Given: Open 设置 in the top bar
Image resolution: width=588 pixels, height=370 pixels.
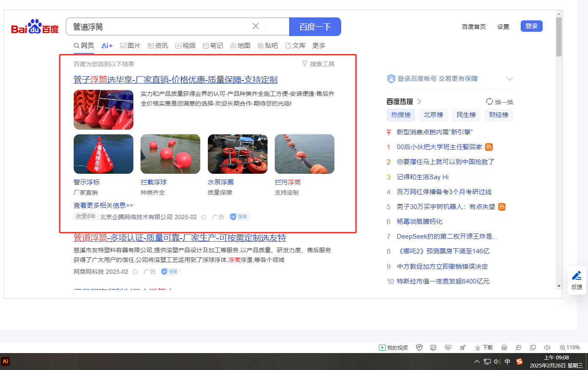Looking at the screenshot, I should (x=503, y=27).
